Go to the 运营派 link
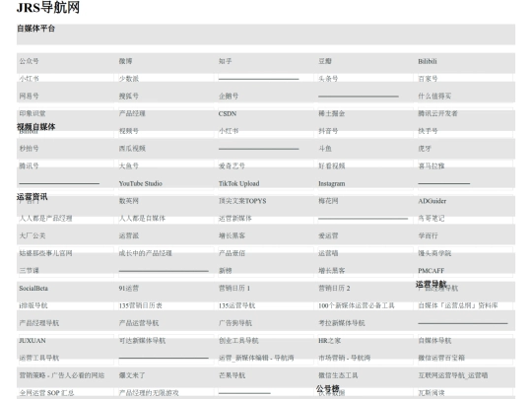Viewport: 532px width, 399px height. (129, 235)
